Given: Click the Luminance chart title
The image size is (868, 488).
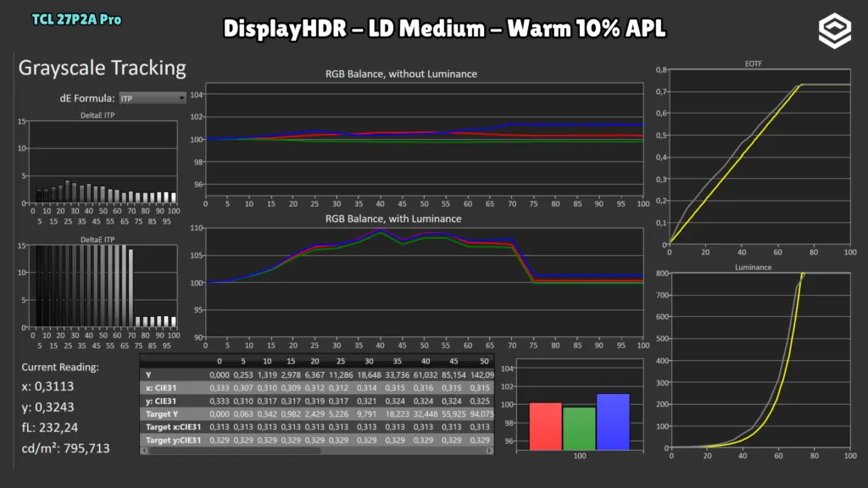Looking at the screenshot, I should point(753,267).
